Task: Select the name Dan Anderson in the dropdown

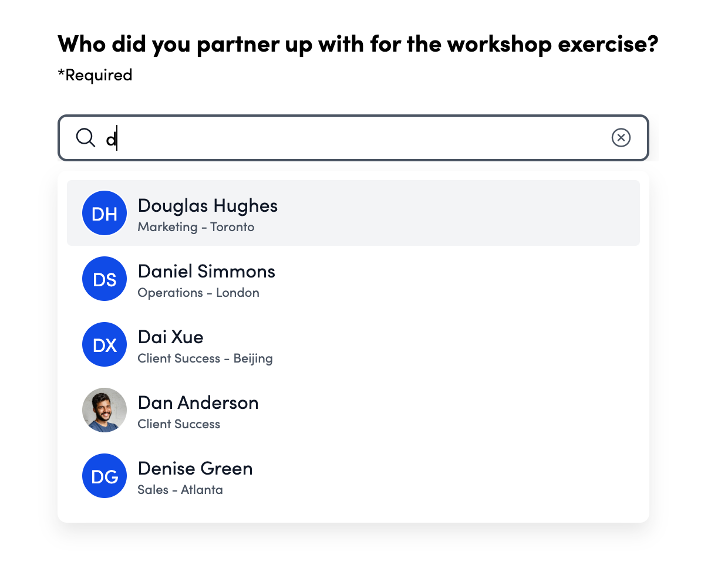Action: 198,403
